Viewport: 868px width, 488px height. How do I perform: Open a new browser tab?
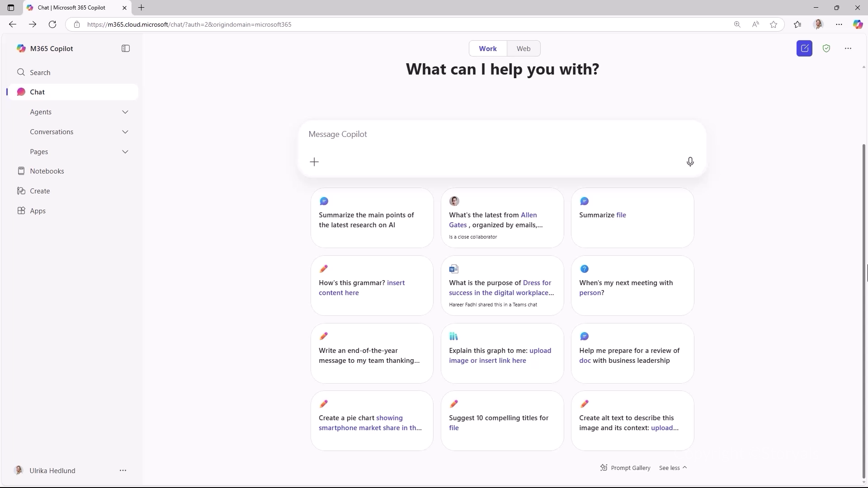pyautogui.click(x=141, y=8)
